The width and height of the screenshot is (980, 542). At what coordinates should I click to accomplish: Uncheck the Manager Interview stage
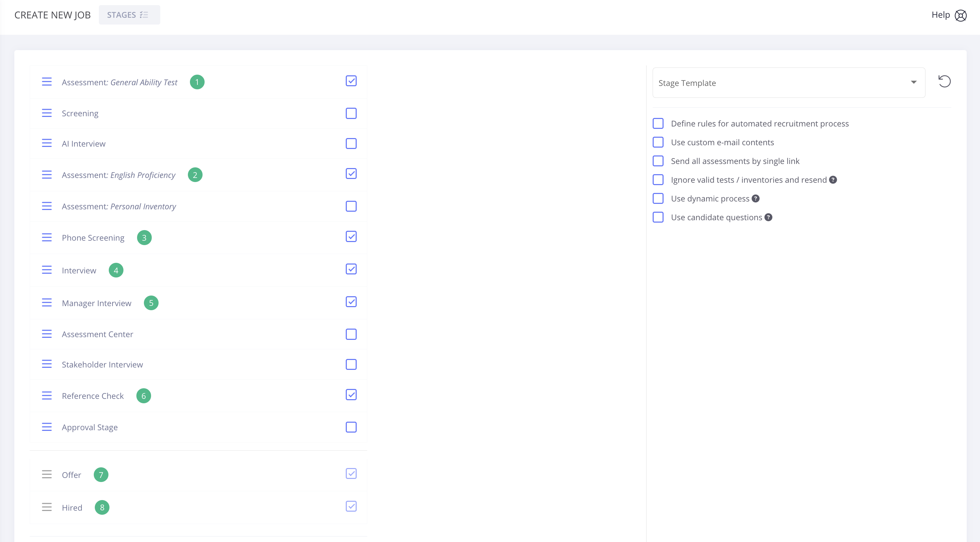(351, 302)
